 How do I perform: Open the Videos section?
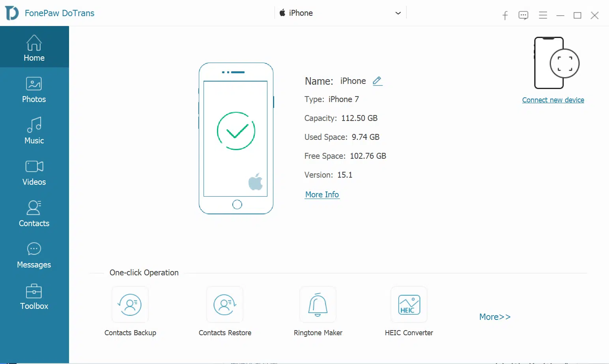[x=34, y=173]
